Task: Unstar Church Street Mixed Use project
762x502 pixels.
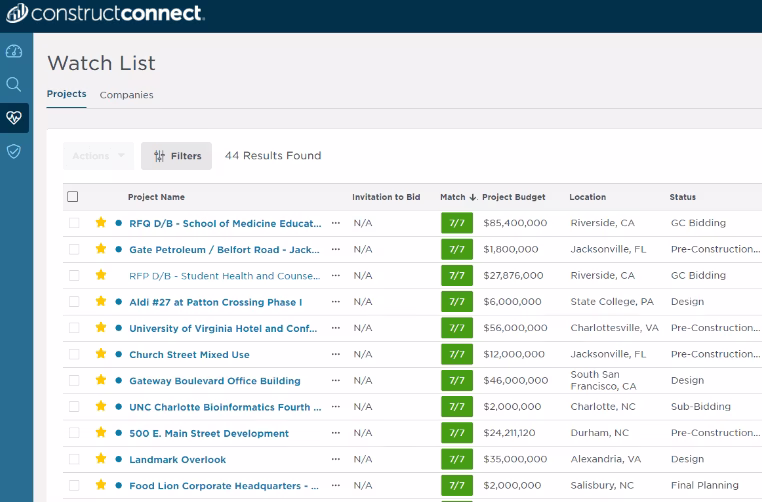Action: [x=101, y=354]
